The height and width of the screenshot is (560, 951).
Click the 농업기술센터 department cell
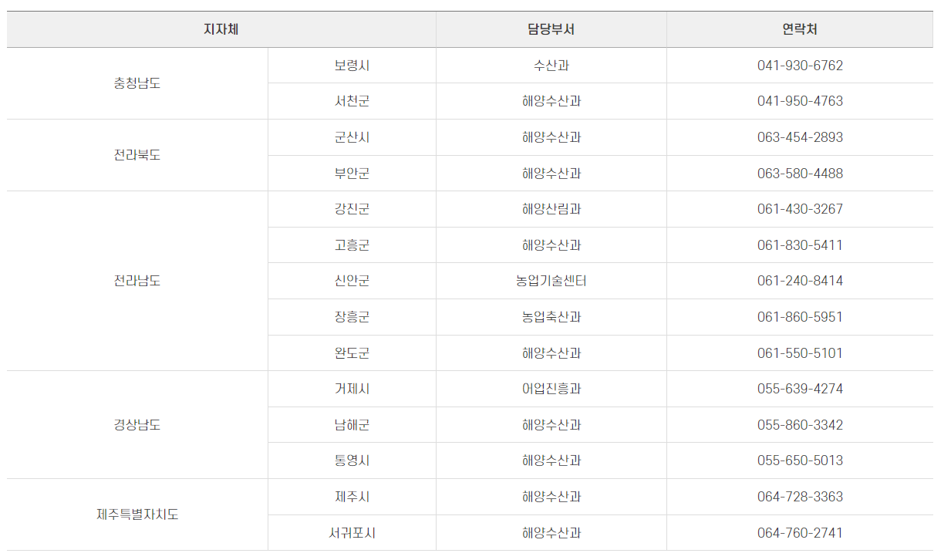(551, 281)
